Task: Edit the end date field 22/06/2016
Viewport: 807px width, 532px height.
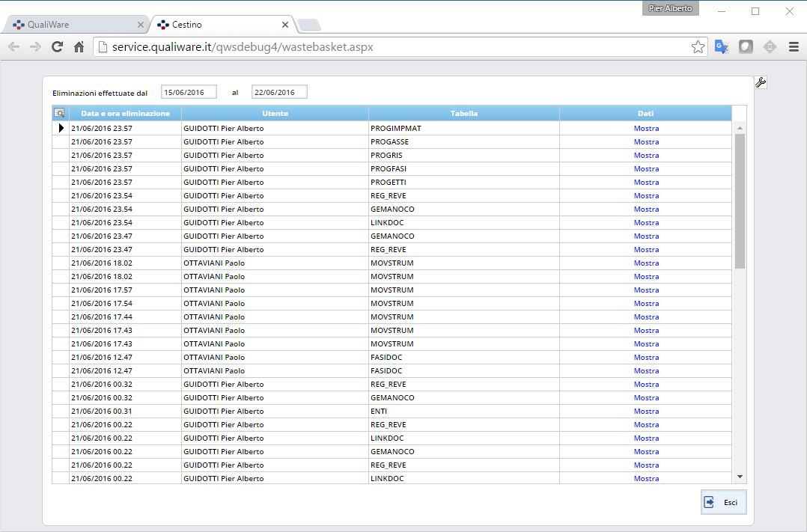Action: coord(278,92)
